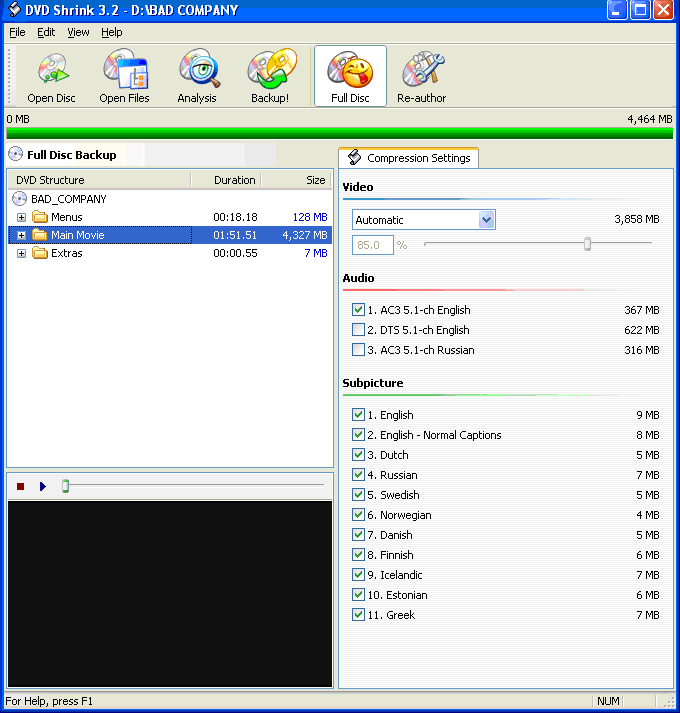Screen dimensions: 680x713
Task: Sort by Duration column header
Action: click(x=226, y=180)
